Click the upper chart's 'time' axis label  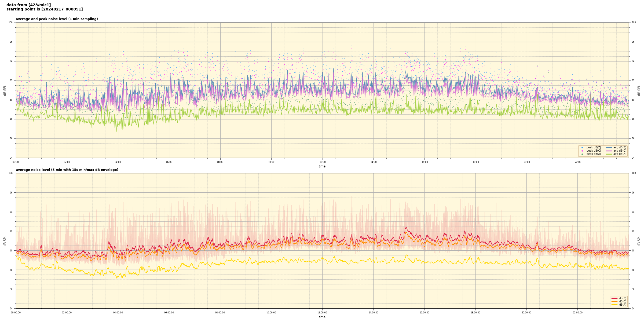pos(322,166)
